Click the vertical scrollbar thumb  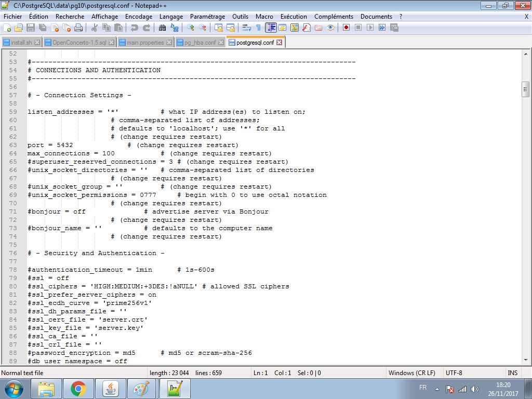point(525,89)
